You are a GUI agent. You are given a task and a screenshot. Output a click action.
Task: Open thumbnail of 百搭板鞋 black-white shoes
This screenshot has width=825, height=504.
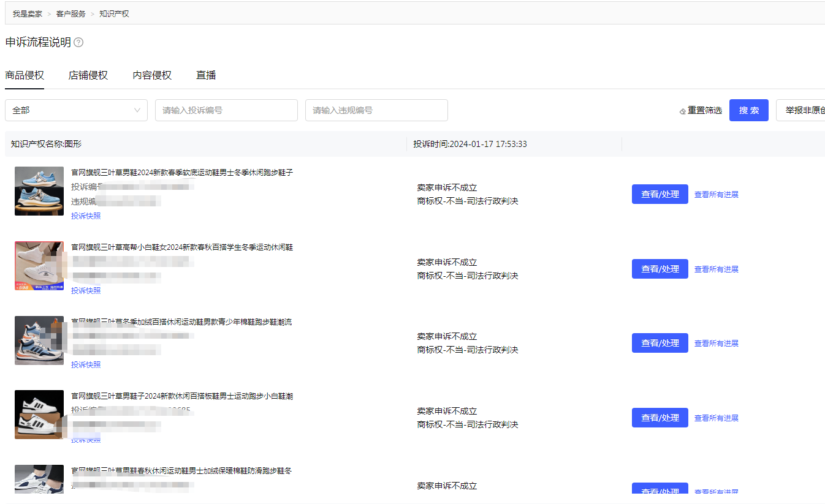[x=39, y=415]
